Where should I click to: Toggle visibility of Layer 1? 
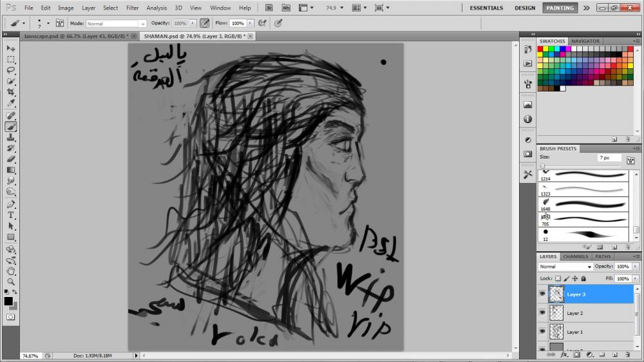[x=542, y=332]
